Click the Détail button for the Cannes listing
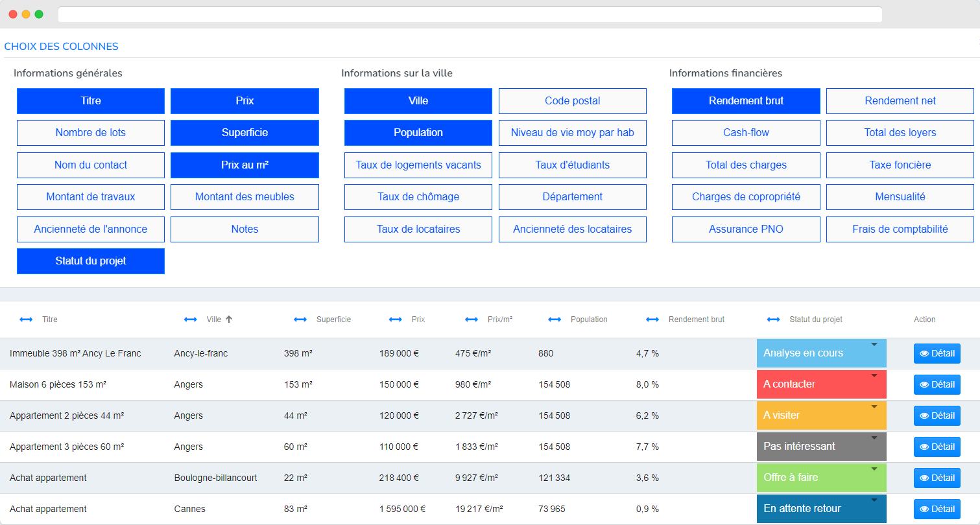The height and width of the screenshot is (525, 980). pyautogui.click(x=937, y=509)
